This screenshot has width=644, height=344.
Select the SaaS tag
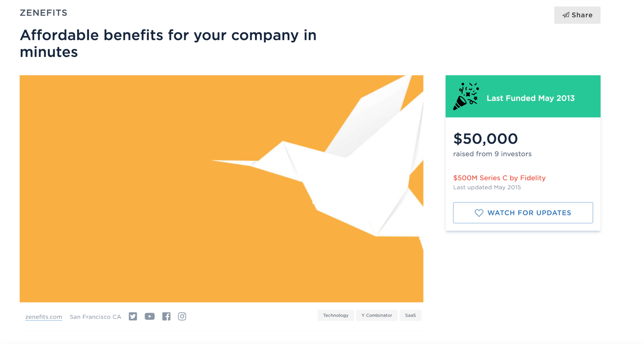410,315
